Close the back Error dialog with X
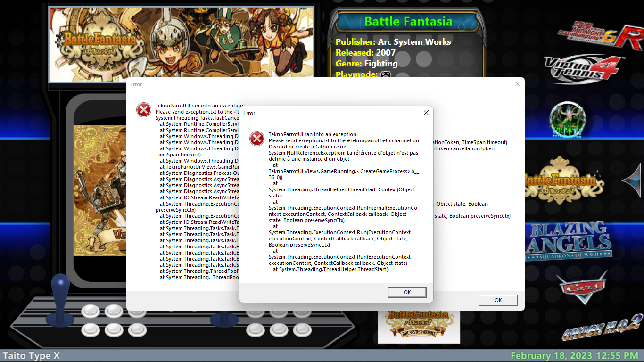This screenshot has height=362, width=644. (x=518, y=84)
